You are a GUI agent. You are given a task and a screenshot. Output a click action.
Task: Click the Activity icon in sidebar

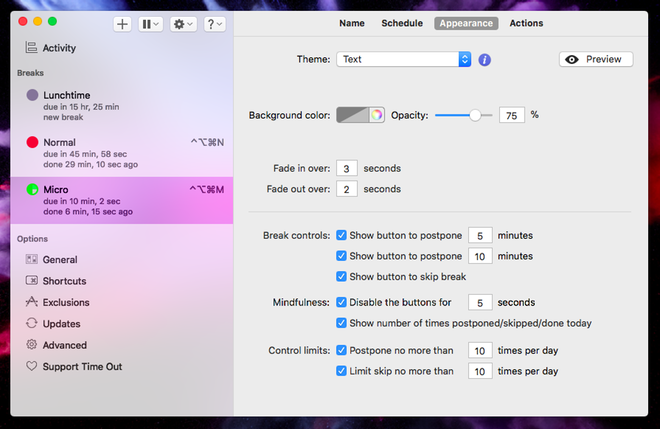[x=31, y=48]
